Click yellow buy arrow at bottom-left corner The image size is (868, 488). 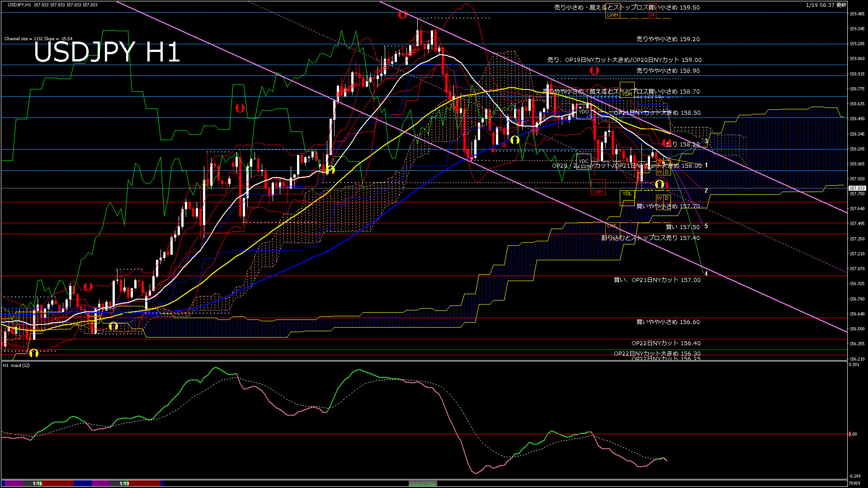(x=34, y=353)
